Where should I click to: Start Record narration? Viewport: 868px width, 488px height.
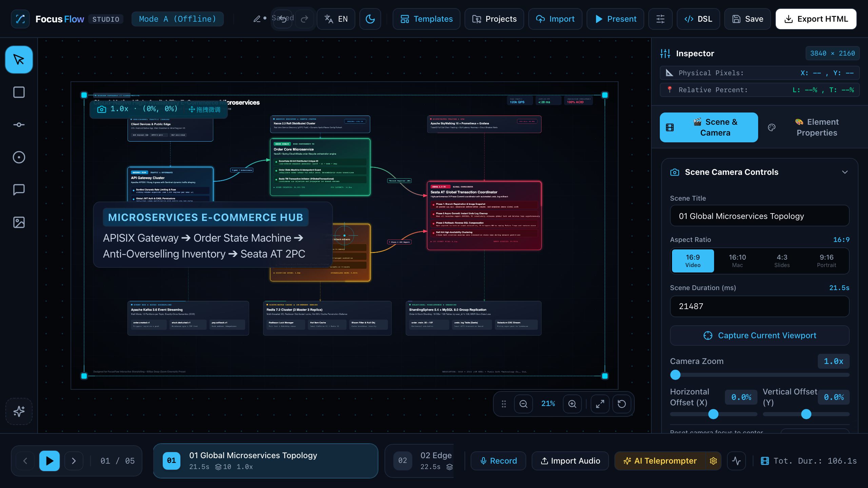tap(498, 461)
